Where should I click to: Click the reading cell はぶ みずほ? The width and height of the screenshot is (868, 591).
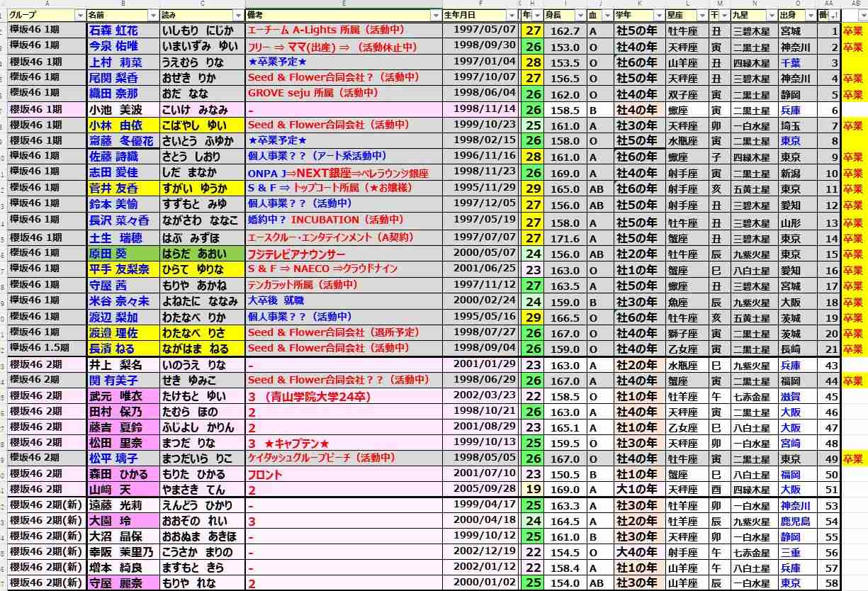pos(203,238)
